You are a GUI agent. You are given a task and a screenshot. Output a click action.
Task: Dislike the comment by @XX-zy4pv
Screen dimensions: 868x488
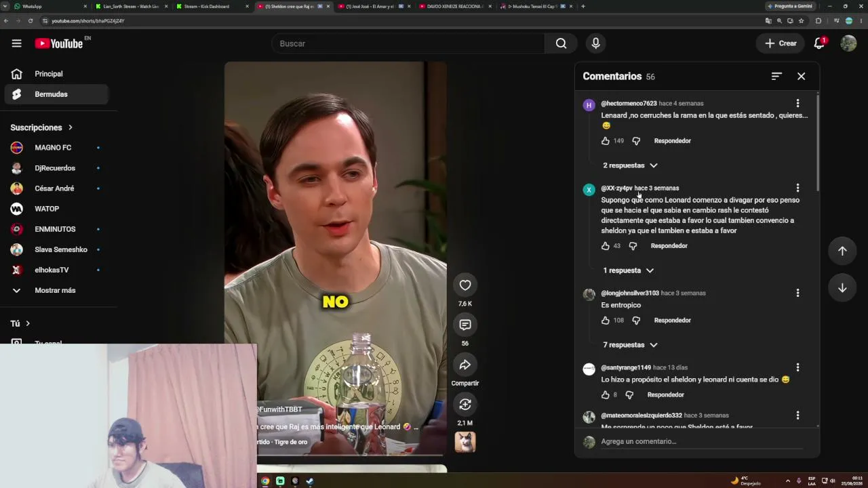[633, 246]
